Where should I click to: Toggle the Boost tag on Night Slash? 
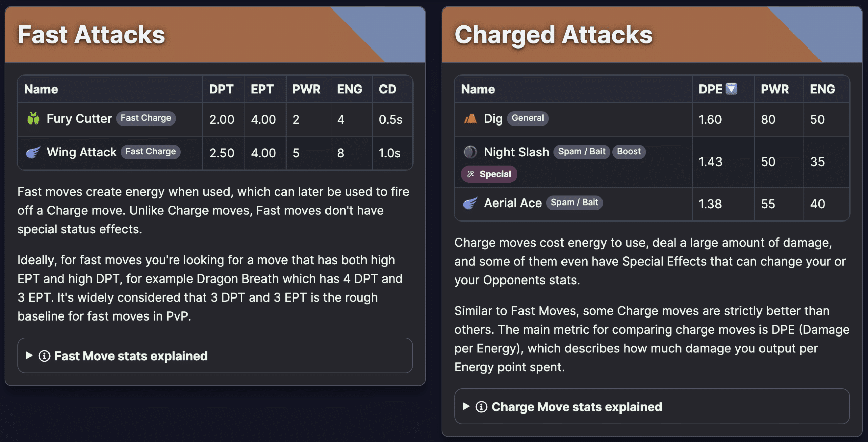click(x=629, y=152)
